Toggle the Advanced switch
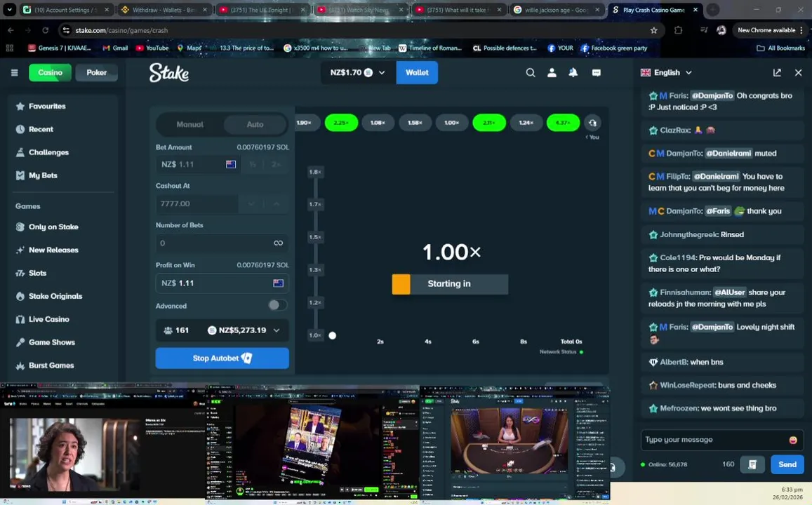Screen dimensions: 812x505 [277, 305]
